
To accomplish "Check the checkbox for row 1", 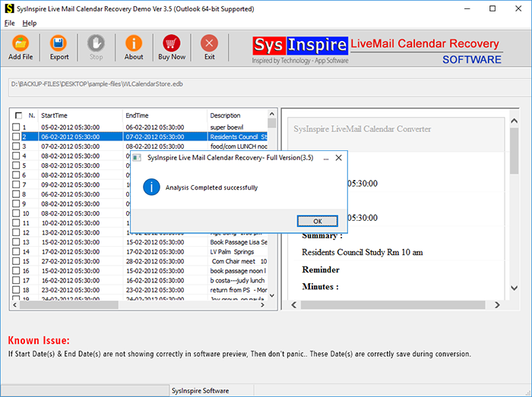I will (x=16, y=127).
